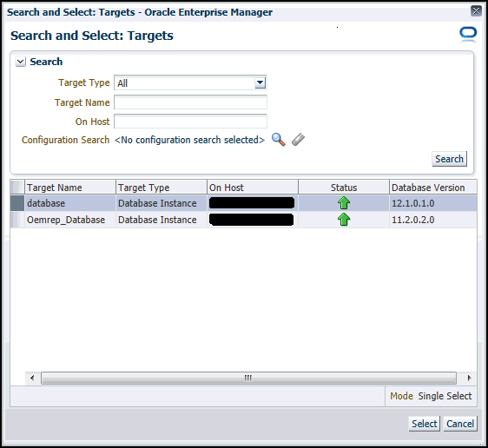Click the green up status arrow for database
488x448 pixels.
pos(344,203)
